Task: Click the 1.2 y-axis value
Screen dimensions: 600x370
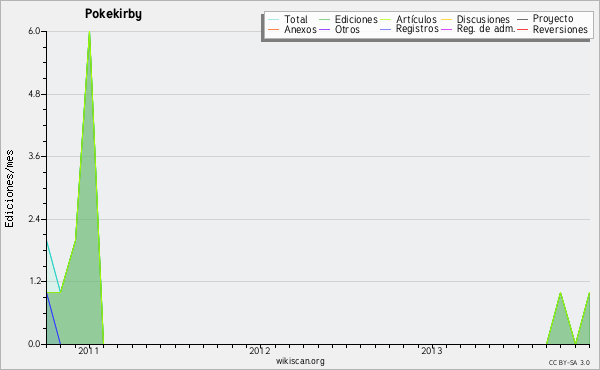Action: (34, 282)
